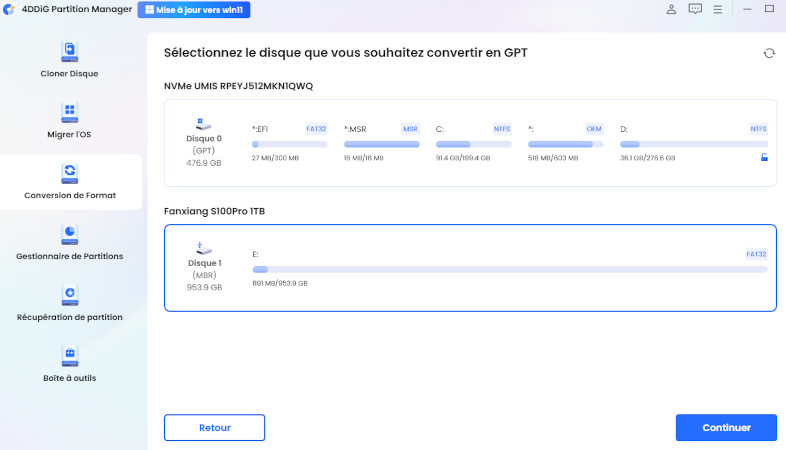
Task: Select Disque 0 (GPT) disk icon
Action: [204, 124]
